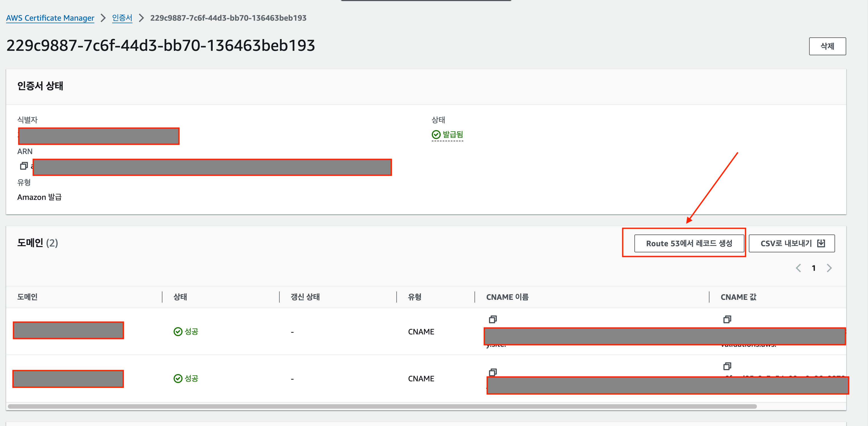Select page 1 in domain pagination
The height and width of the screenshot is (426, 868).
coord(814,268)
